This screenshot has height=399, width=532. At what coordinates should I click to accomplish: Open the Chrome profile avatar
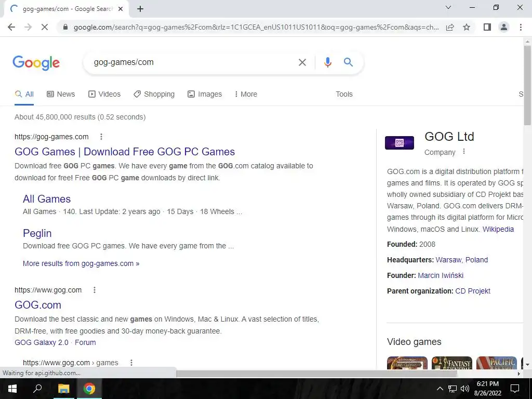(504, 27)
